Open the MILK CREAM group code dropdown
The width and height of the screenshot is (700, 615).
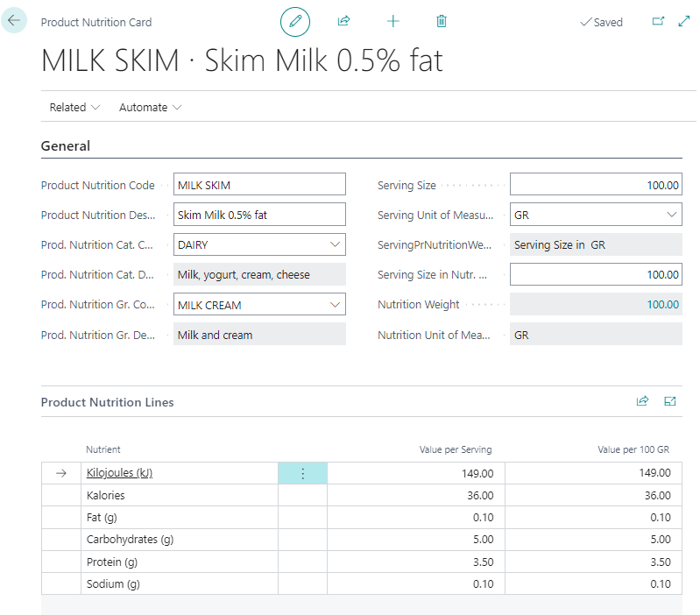335,305
